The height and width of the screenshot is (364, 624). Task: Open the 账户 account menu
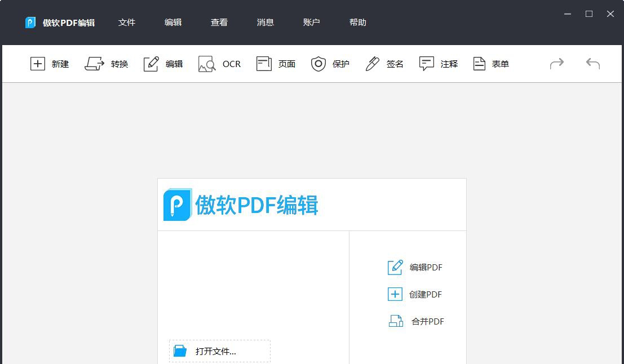pos(312,23)
